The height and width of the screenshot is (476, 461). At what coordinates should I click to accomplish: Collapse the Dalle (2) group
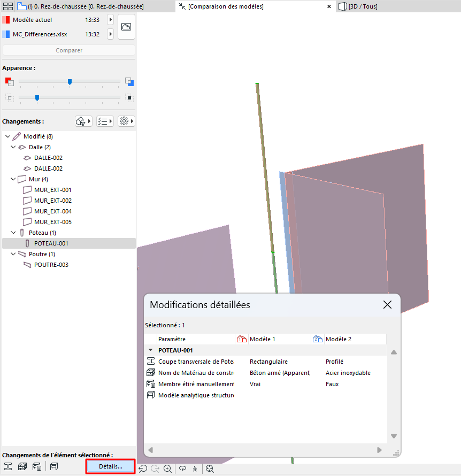[13, 147]
